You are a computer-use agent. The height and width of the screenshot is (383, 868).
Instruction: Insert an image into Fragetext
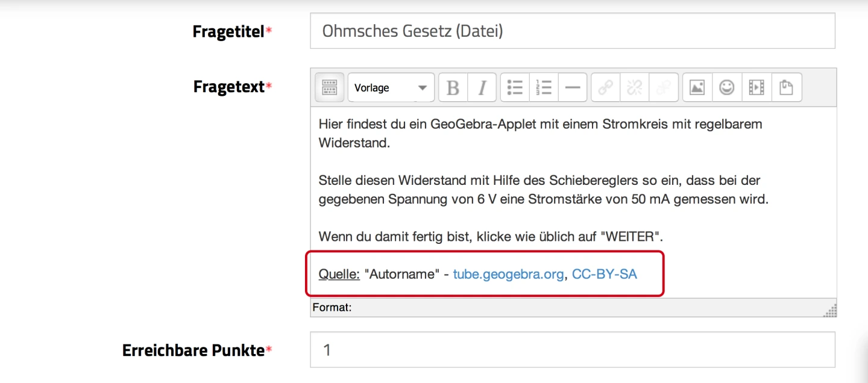(697, 88)
